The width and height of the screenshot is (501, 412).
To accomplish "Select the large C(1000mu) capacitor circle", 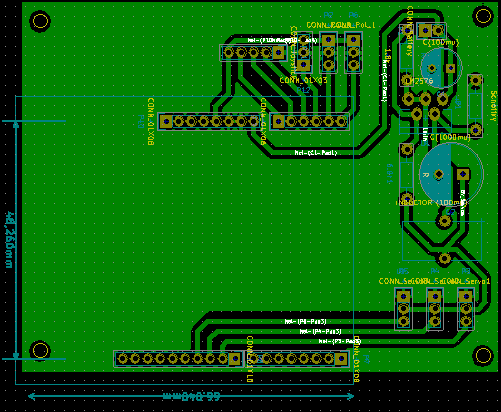I will point(451,175).
